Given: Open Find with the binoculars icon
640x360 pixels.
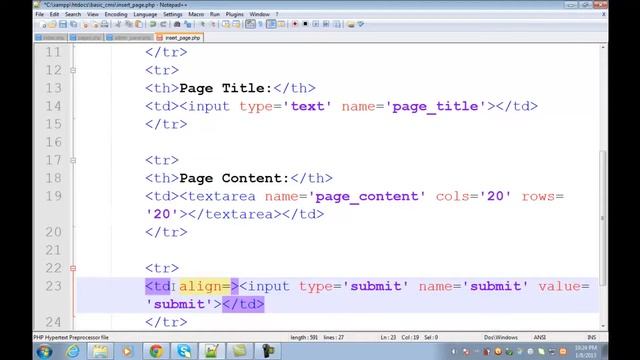Looking at the screenshot, I should pos(177,24).
